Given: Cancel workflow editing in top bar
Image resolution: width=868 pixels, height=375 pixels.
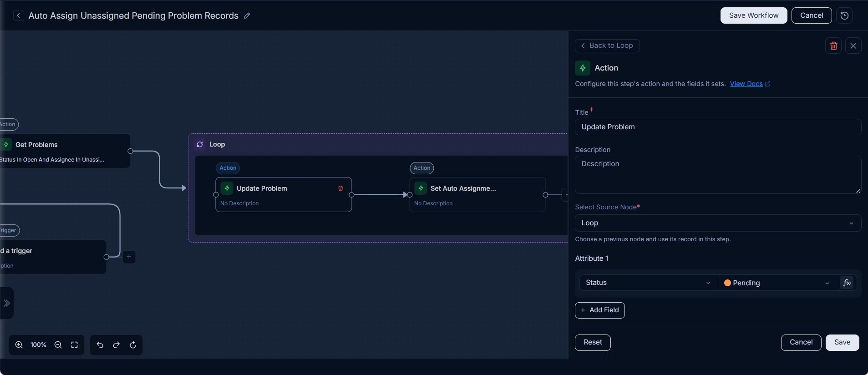Looking at the screenshot, I should coord(812,15).
